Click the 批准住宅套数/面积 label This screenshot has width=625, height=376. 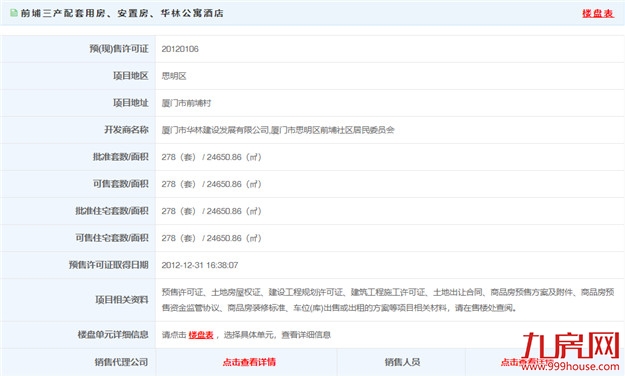[x=112, y=211]
